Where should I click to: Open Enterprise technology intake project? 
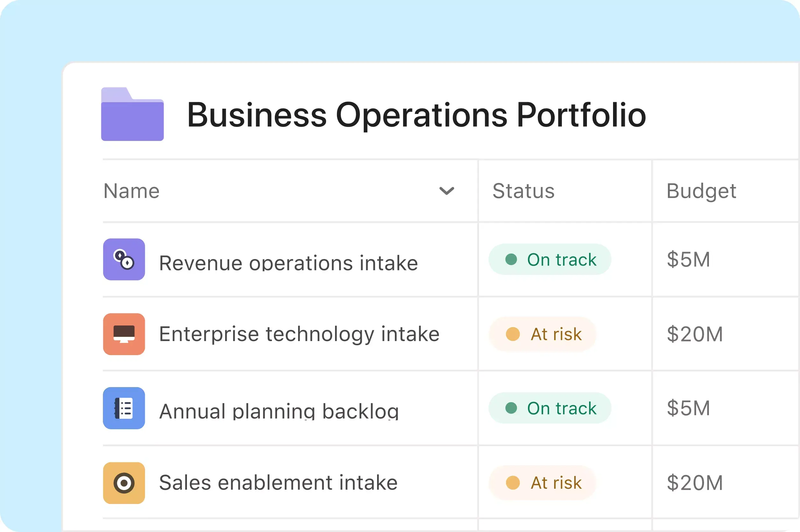(299, 334)
